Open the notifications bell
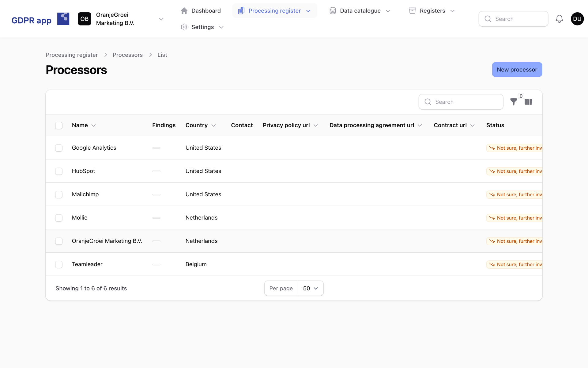The height and width of the screenshot is (368, 588). tap(559, 19)
